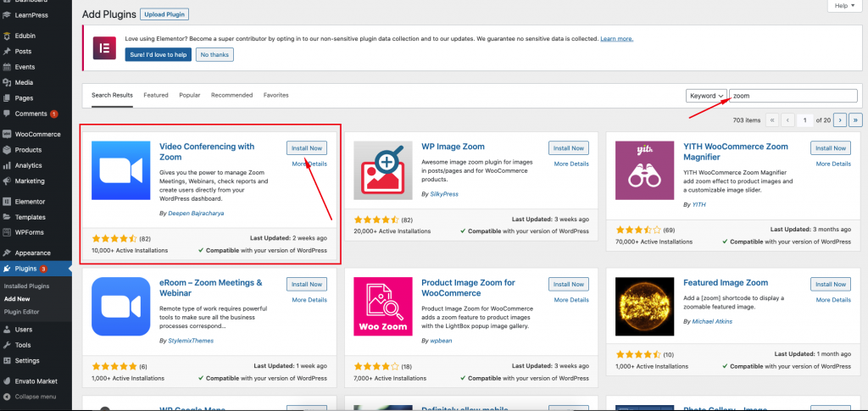This screenshot has height=411, width=868.
Task: Click the Templates folder icon
Action: point(7,217)
